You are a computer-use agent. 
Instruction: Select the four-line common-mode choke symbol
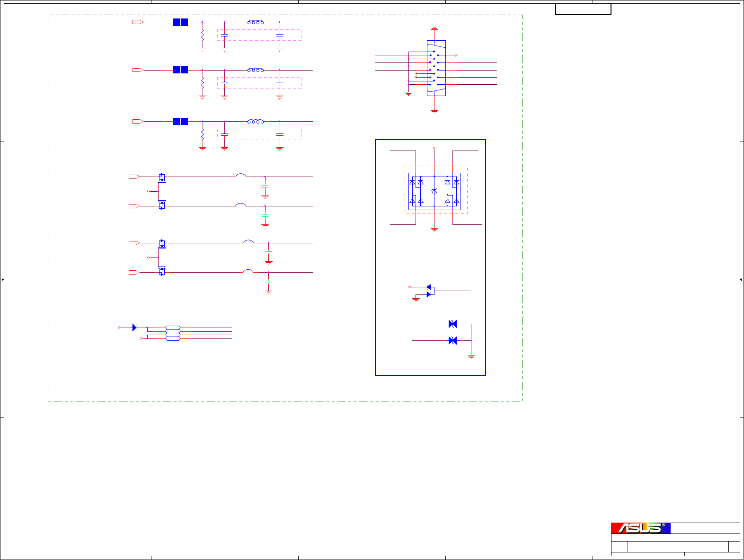click(173, 333)
